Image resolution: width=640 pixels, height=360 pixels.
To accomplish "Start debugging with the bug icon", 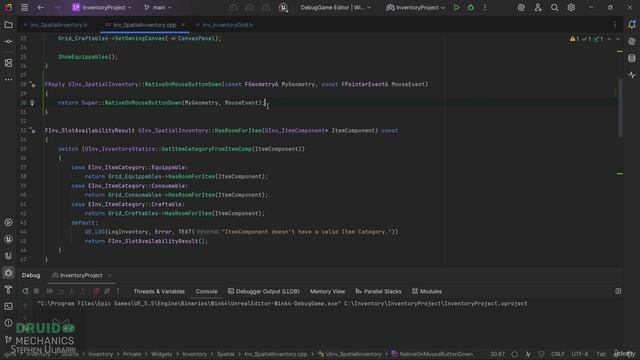I will (471, 7).
